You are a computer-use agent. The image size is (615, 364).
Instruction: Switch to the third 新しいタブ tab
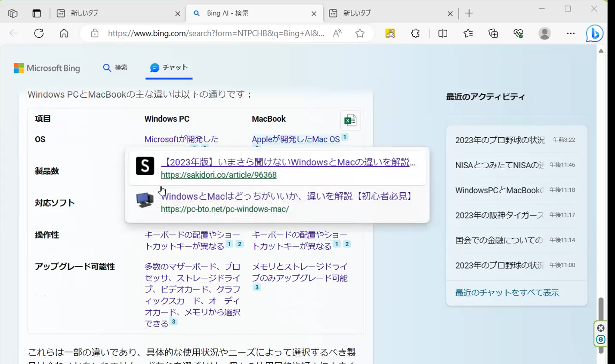pos(391,13)
